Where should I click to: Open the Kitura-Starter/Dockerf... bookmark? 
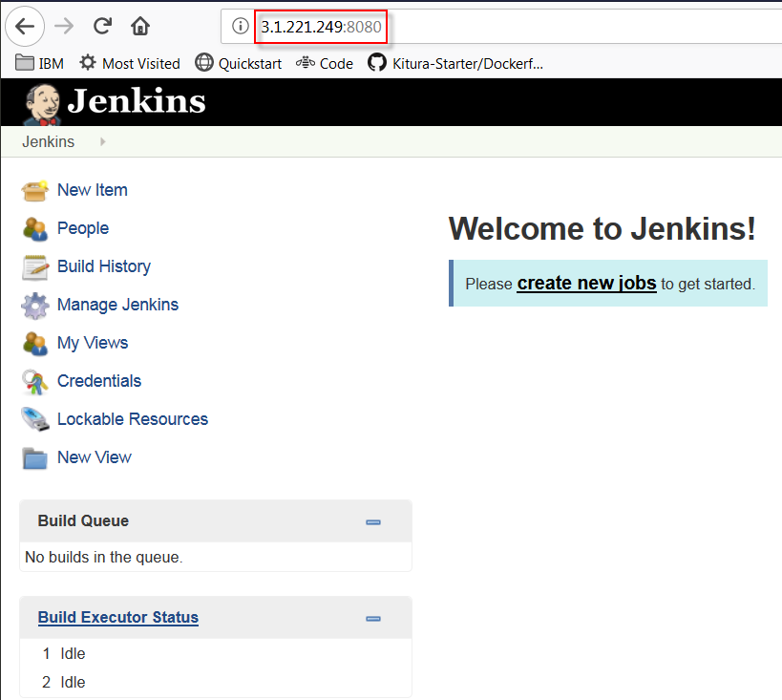click(455, 63)
